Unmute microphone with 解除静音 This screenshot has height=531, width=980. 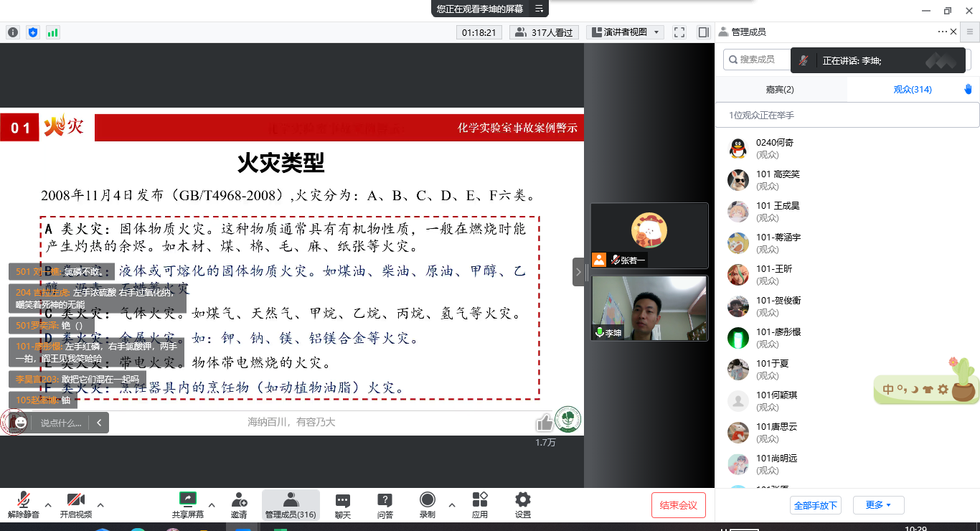click(24, 505)
